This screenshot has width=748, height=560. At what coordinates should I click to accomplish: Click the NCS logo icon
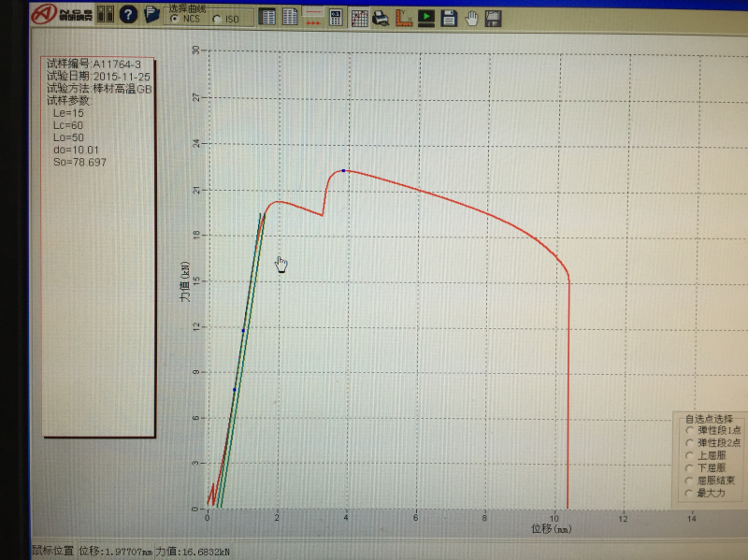pos(44,14)
